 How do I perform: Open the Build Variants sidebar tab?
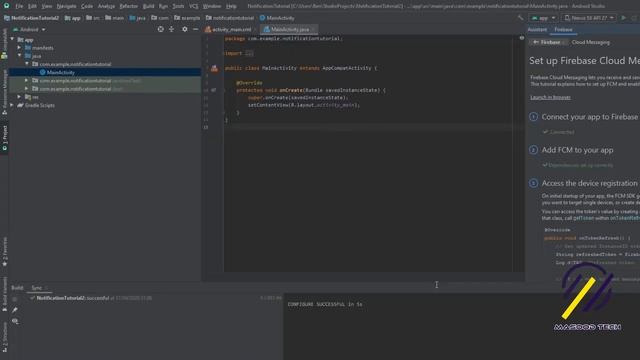pyautogui.click(x=4, y=294)
